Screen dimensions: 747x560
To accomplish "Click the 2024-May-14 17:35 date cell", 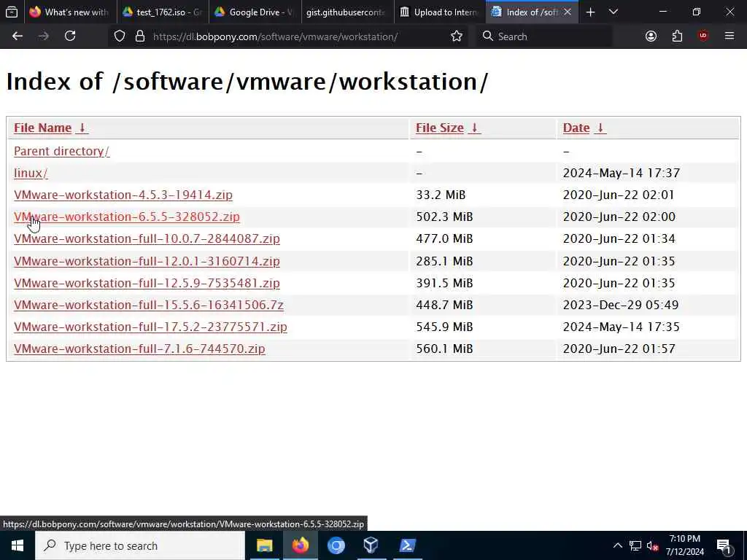I will pyautogui.click(x=622, y=327).
